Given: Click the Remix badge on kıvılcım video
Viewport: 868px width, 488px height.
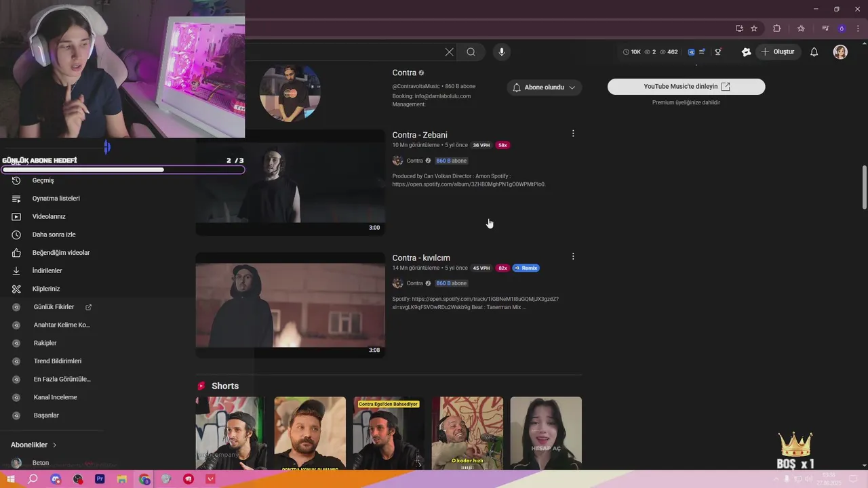Looking at the screenshot, I should [x=526, y=268].
